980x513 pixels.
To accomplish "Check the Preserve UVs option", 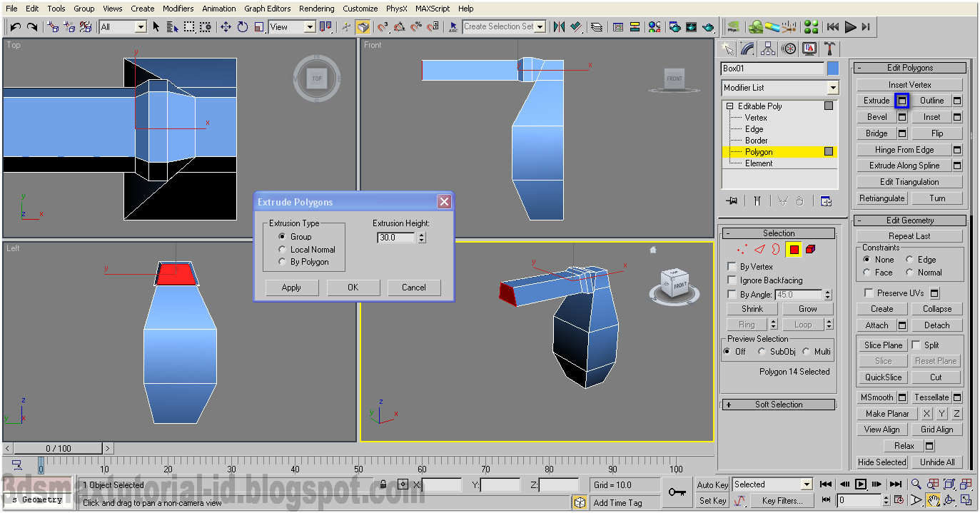I will [x=869, y=293].
